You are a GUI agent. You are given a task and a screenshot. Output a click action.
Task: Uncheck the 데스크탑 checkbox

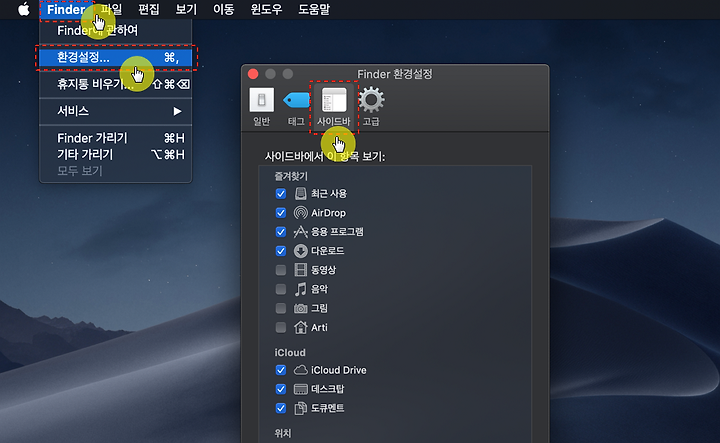point(281,389)
